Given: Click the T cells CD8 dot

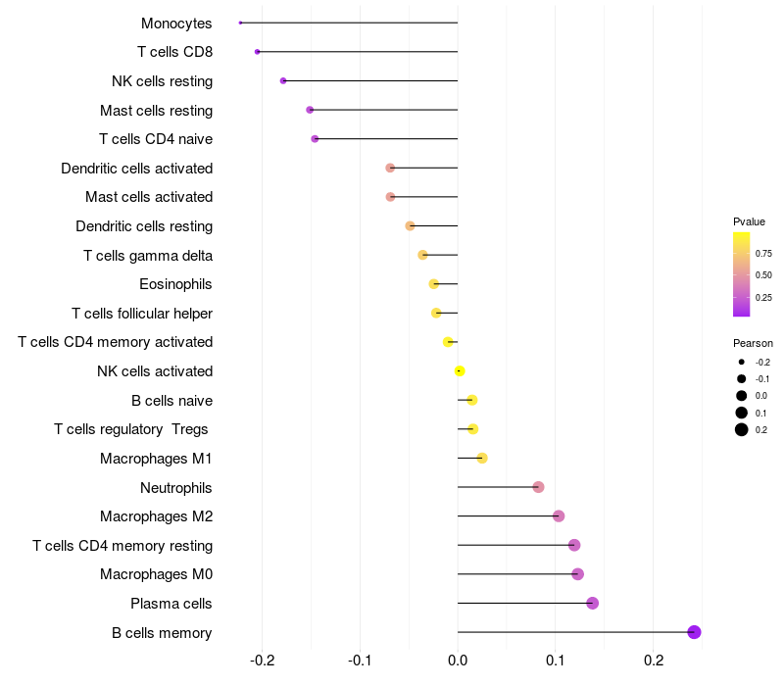Looking at the screenshot, I should [257, 52].
